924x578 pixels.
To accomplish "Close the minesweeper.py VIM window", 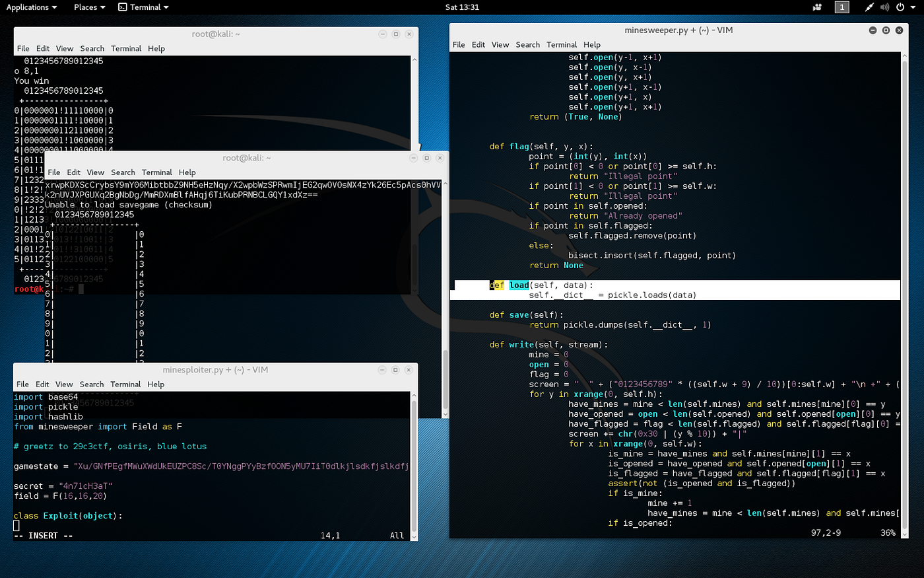I will pyautogui.click(x=899, y=30).
